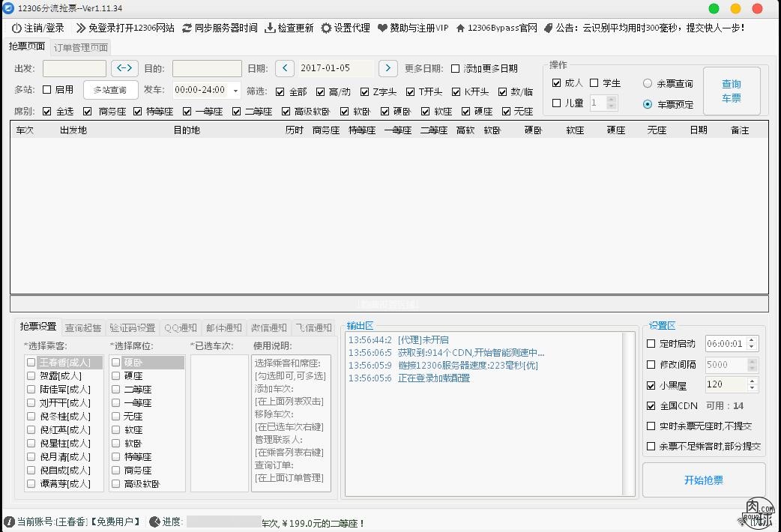Click the 出发 station input field
This screenshot has height=532, width=781.
[74, 67]
